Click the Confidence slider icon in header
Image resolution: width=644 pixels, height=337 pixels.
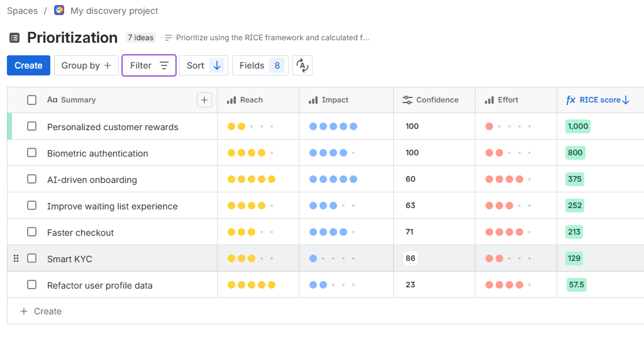tap(408, 100)
